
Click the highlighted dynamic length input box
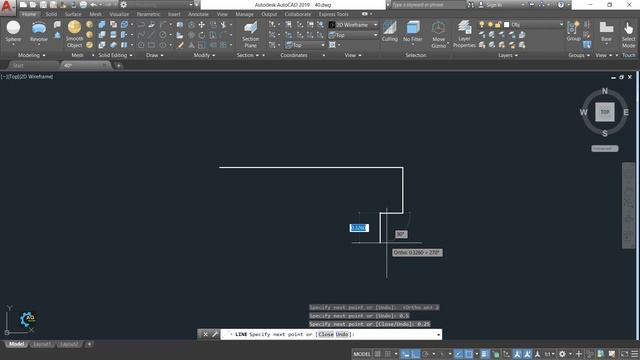point(359,228)
